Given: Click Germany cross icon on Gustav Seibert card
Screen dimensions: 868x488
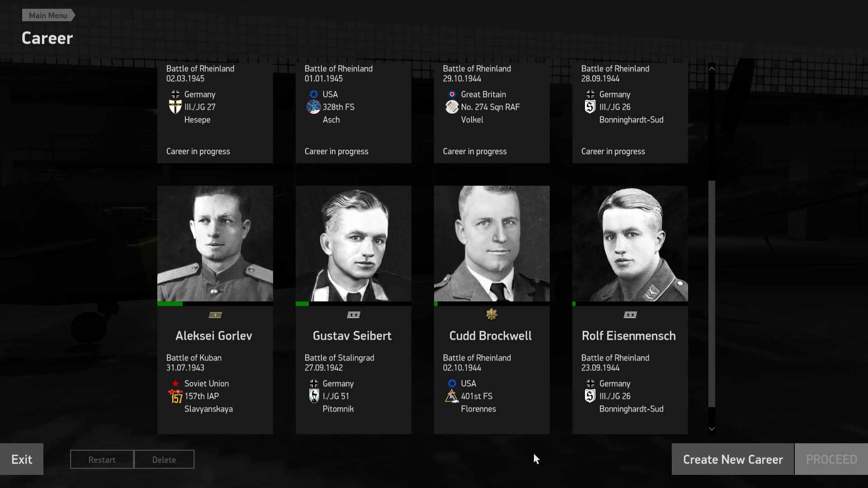Looking at the screenshot, I should [x=314, y=384].
